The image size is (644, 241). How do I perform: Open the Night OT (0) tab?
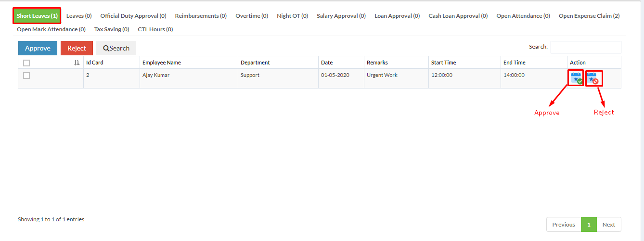(292, 16)
